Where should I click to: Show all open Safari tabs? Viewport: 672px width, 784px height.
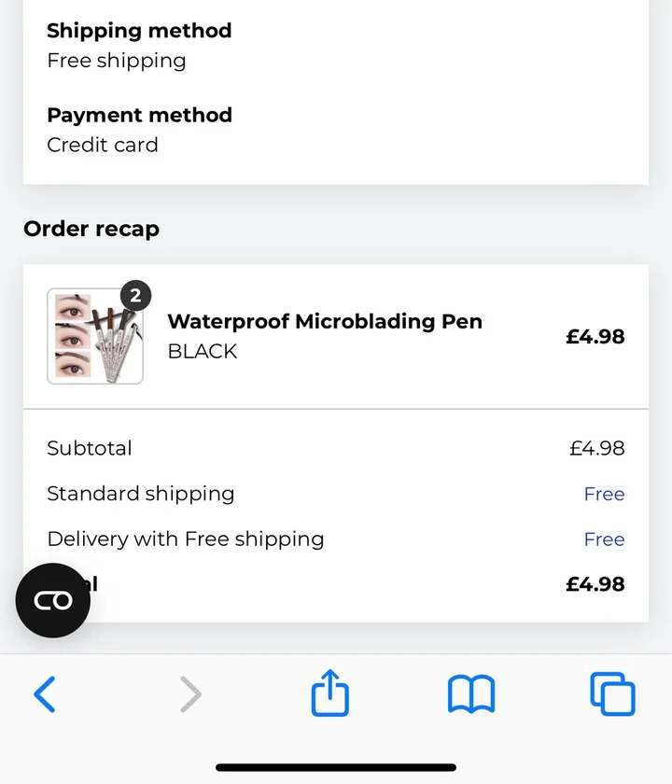[x=612, y=694]
